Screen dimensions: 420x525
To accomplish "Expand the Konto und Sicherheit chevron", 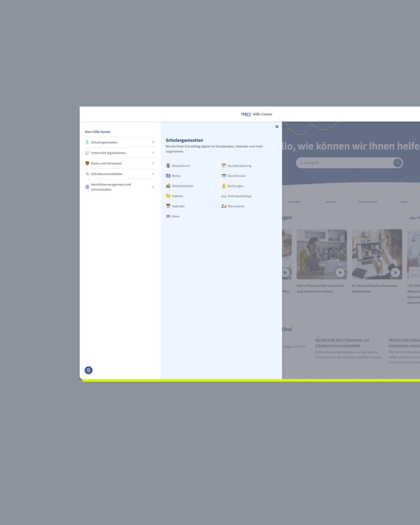I will tap(153, 163).
